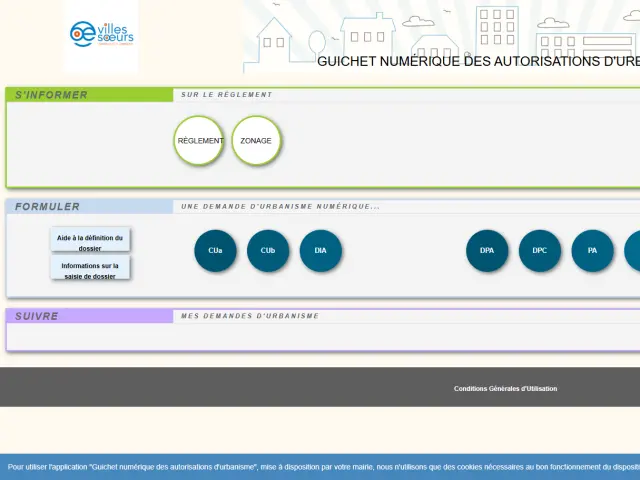Click 'Une demande d'urbanisme numérique' subheading
Viewport: 640px width, 480px height.
click(x=280, y=207)
